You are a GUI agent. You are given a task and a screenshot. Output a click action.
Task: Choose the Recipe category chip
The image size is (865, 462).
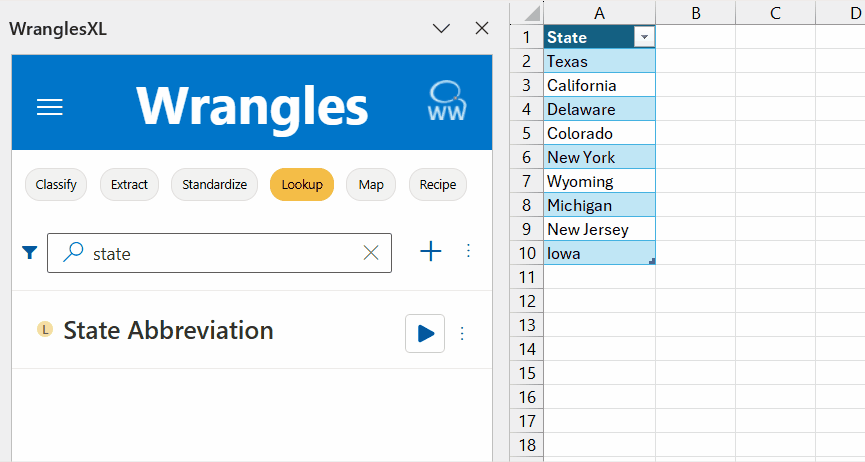tap(438, 185)
